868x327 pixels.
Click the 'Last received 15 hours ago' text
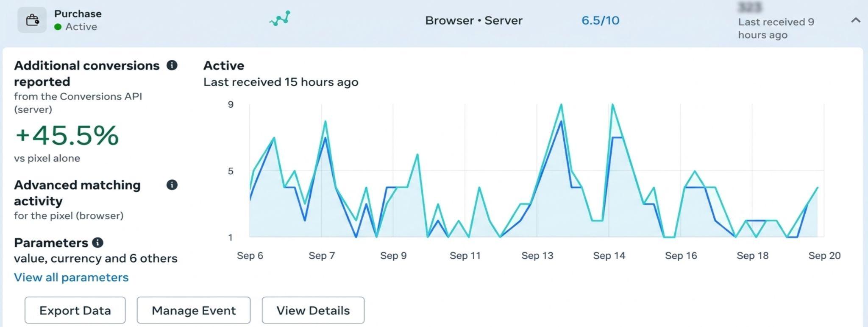point(281,82)
